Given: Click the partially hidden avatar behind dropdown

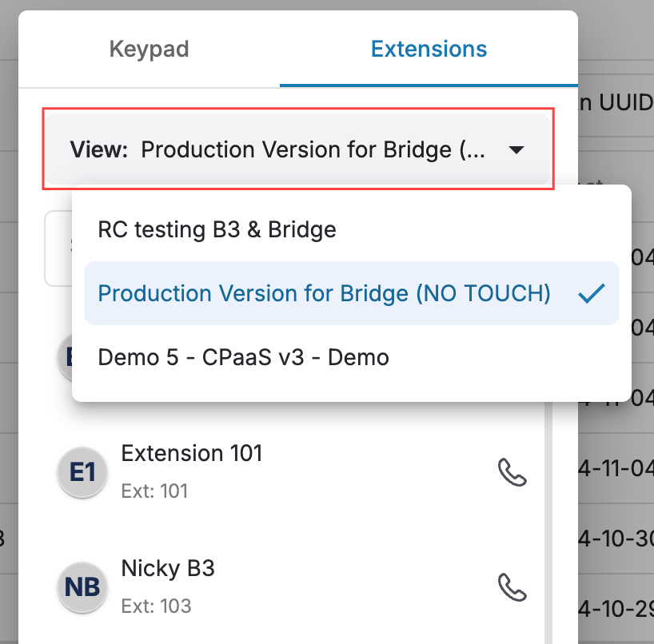Looking at the screenshot, I should [65, 357].
